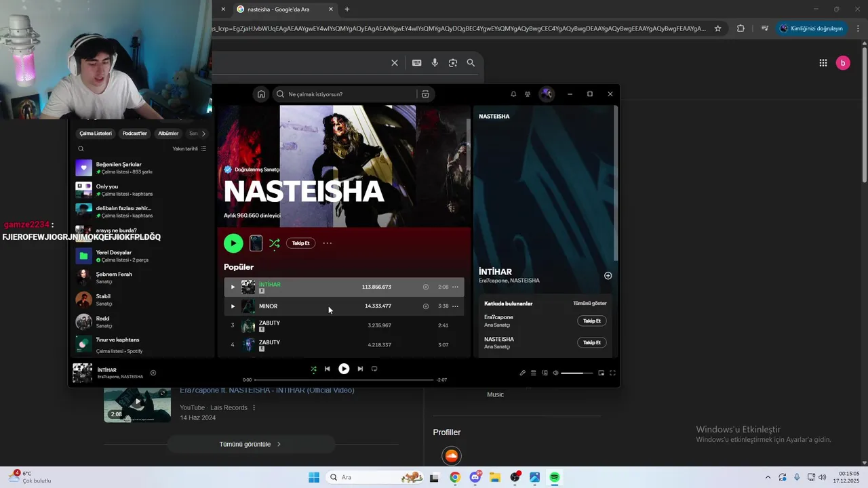Search within Spotify library
Viewport: 868px width, 488px height.
pyautogui.click(x=81, y=149)
